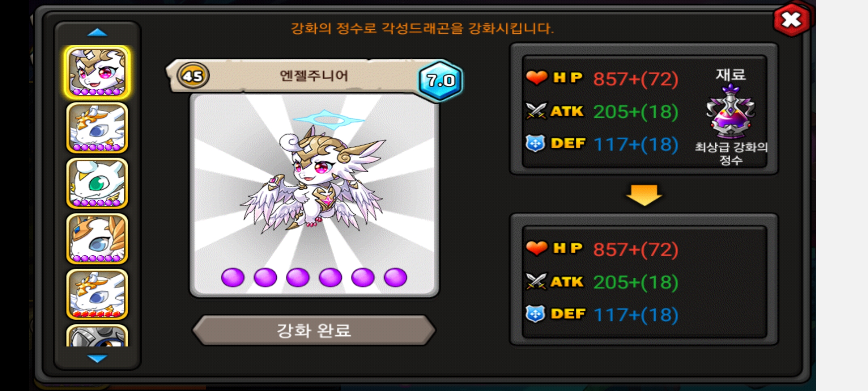The width and height of the screenshot is (868, 391).
Task: Click the crossed swords ATK icon in the top stats
Action: [x=536, y=111]
